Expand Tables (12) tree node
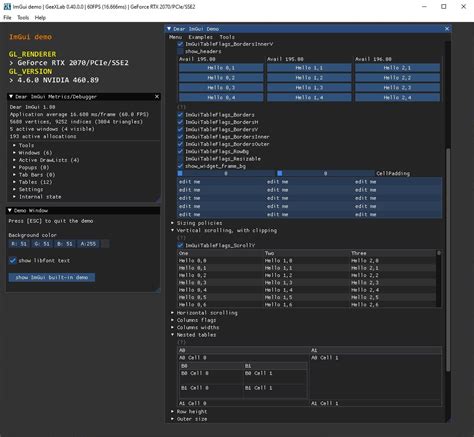Screen dimensions: 474x437 pos(14,182)
